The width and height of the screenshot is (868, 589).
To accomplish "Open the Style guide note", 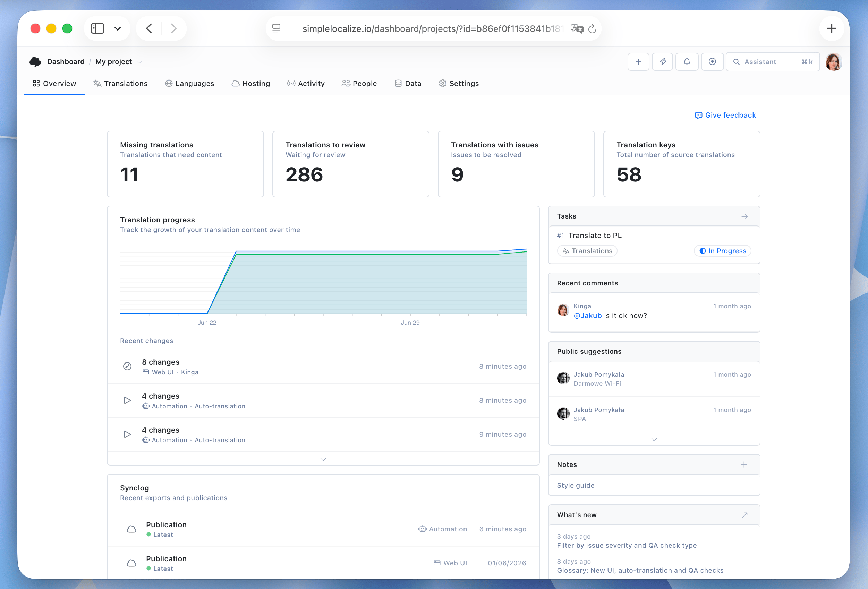I will coord(576,486).
